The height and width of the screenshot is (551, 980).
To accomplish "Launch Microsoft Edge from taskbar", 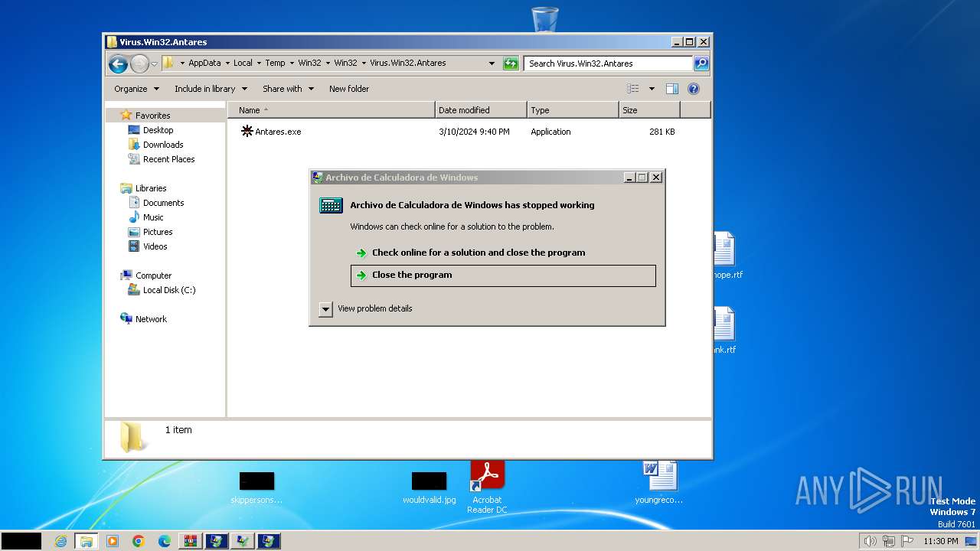I will click(165, 541).
